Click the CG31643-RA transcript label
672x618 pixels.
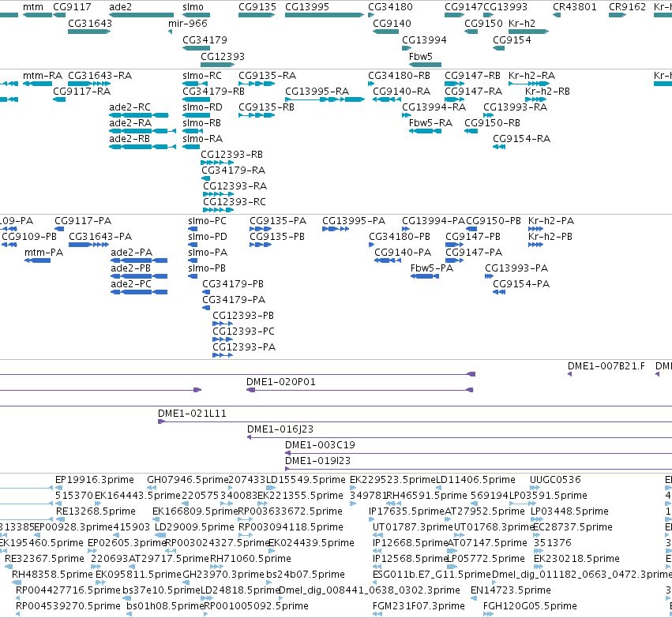(x=99, y=76)
